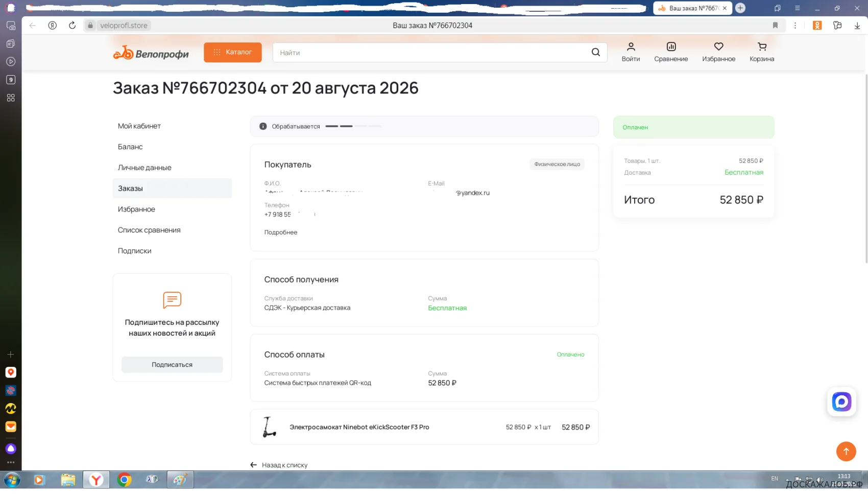The height and width of the screenshot is (494, 868).
Task: Open the Windows Start menu
Action: pyautogui.click(x=12, y=480)
